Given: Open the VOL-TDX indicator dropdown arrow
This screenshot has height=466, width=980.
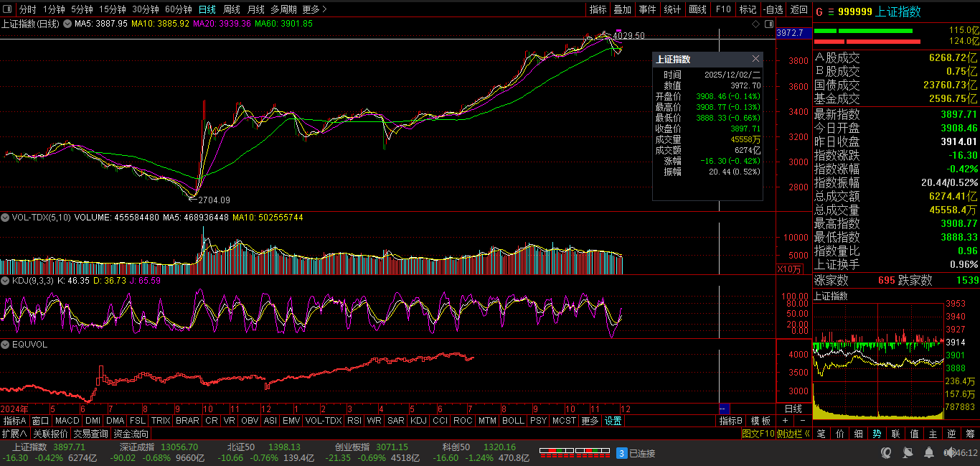Looking at the screenshot, I should click(x=5, y=217).
